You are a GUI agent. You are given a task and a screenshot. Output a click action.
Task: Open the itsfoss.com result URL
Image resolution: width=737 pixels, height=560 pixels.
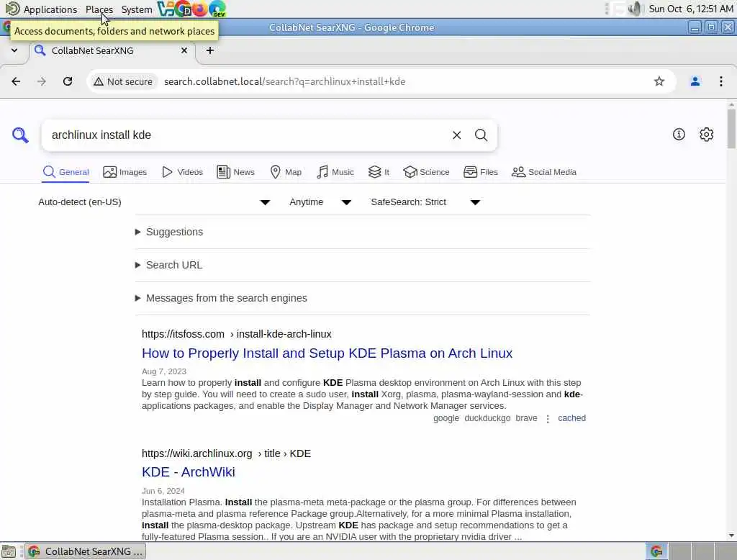pyautogui.click(x=236, y=334)
